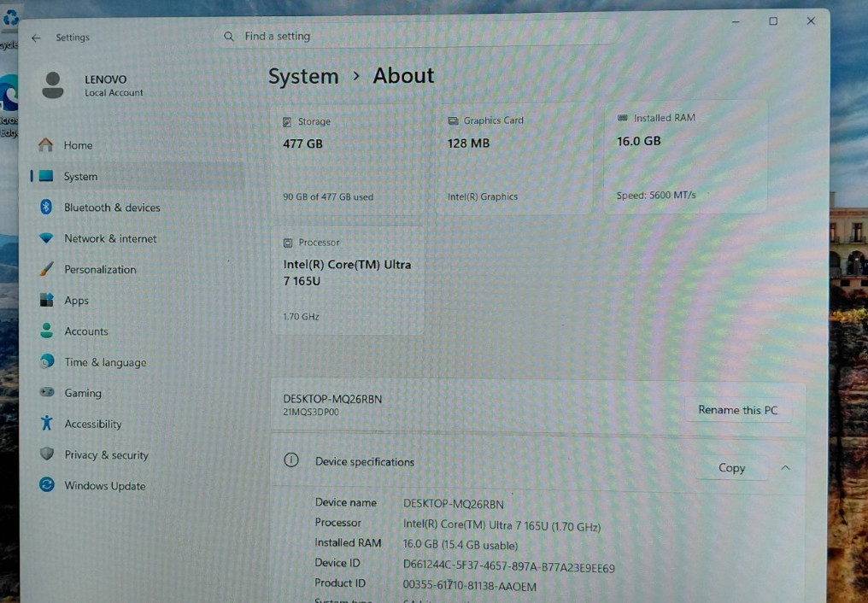The height and width of the screenshot is (603, 868).
Task: Click the 1.70 GHz text in card
Action: click(301, 316)
